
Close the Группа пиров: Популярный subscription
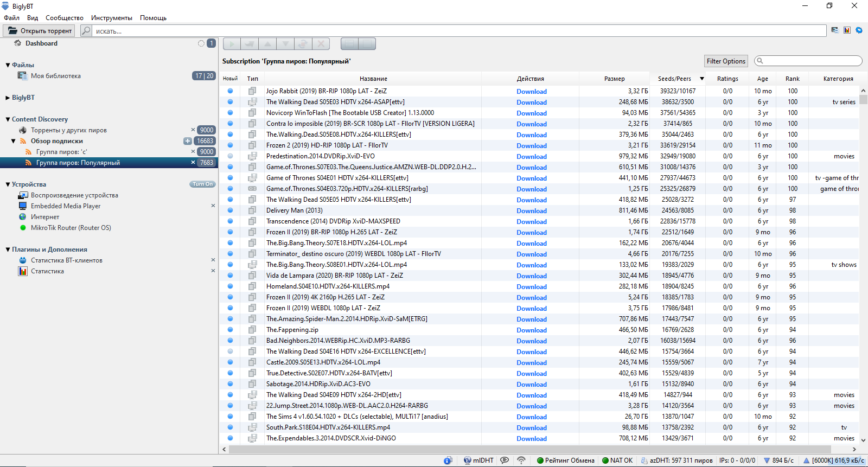coord(193,163)
